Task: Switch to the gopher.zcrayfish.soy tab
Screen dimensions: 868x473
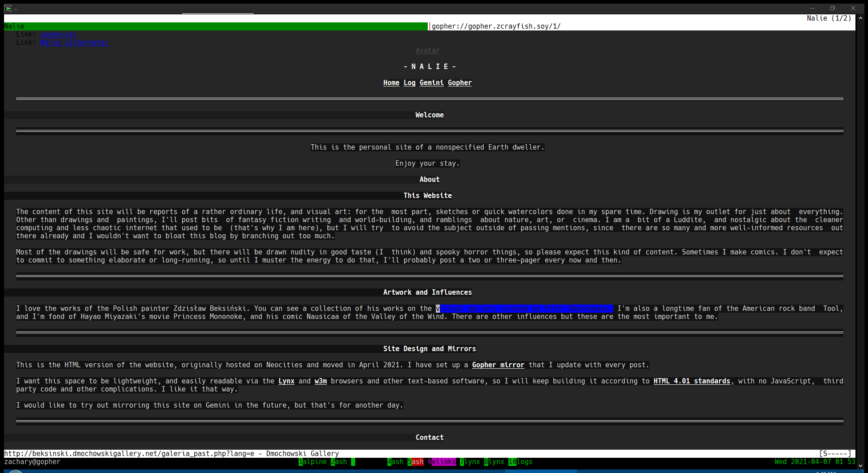Action: [x=496, y=26]
